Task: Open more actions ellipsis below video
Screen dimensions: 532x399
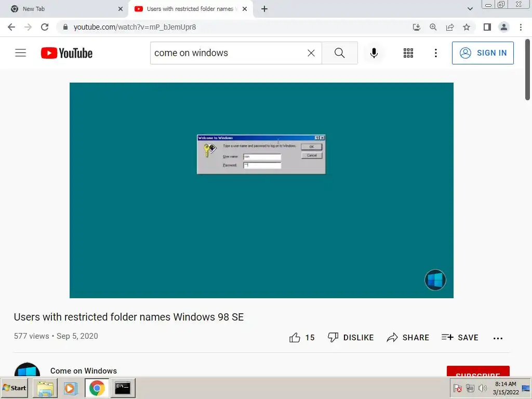Action: click(x=498, y=338)
